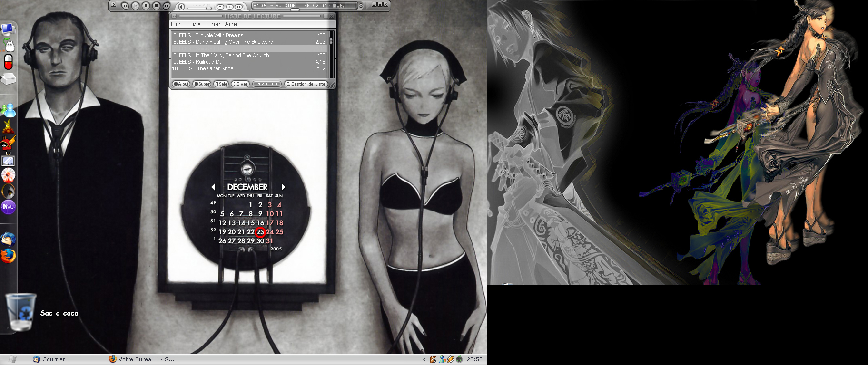Image resolution: width=868 pixels, height=365 pixels.
Task: Select track 6 Marie Floating Over The Backyard
Action: 249,42
